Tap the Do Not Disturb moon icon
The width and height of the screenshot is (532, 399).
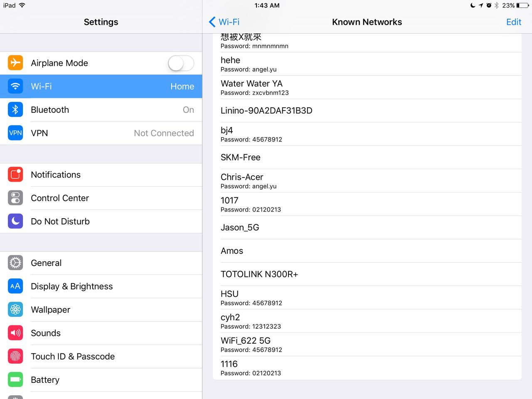click(x=15, y=221)
